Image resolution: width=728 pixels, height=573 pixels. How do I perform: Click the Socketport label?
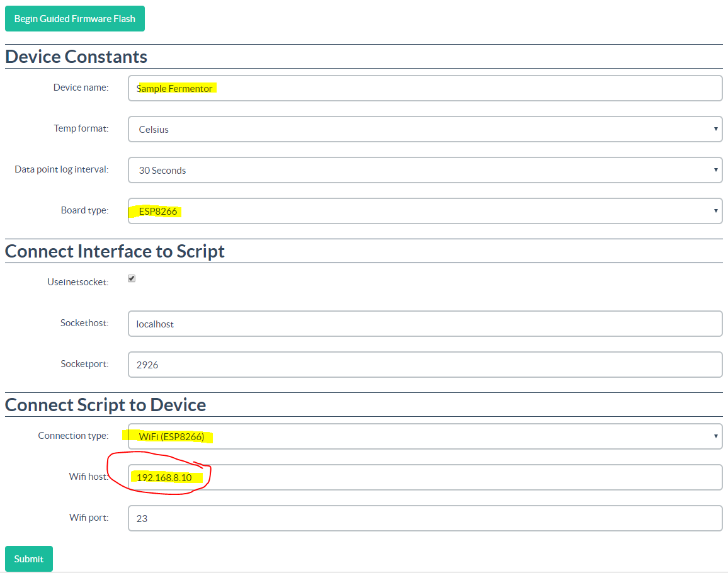point(84,364)
